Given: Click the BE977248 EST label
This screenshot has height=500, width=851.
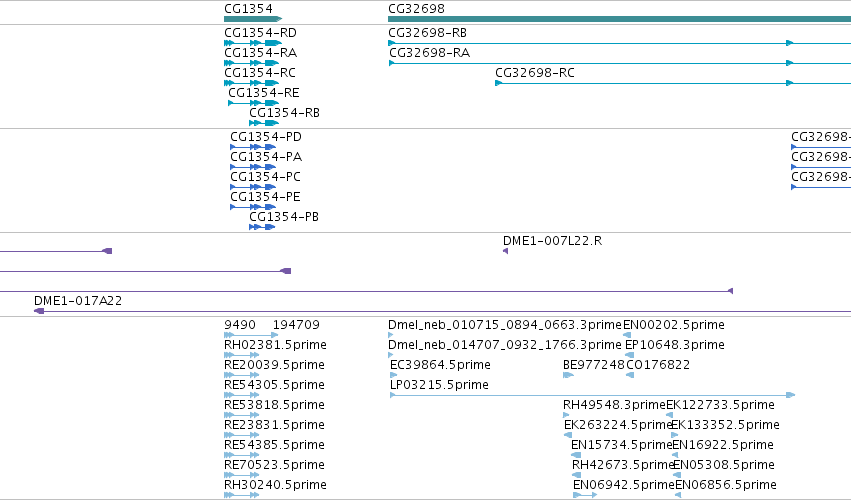Looking at the screenshot, I should pos(594,365).
